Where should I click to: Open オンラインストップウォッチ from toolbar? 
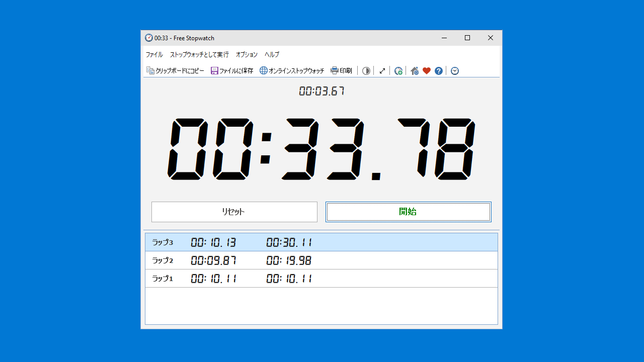point(292,71)
